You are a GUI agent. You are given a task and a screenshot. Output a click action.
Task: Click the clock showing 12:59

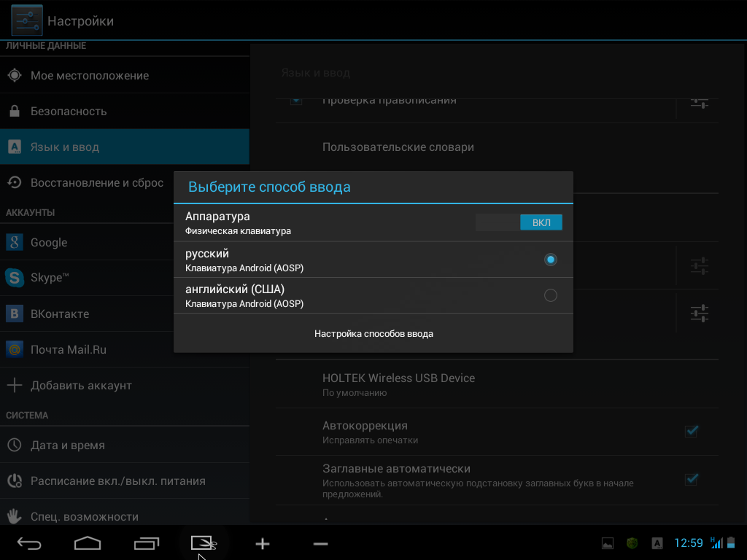(x=688, y=543)
